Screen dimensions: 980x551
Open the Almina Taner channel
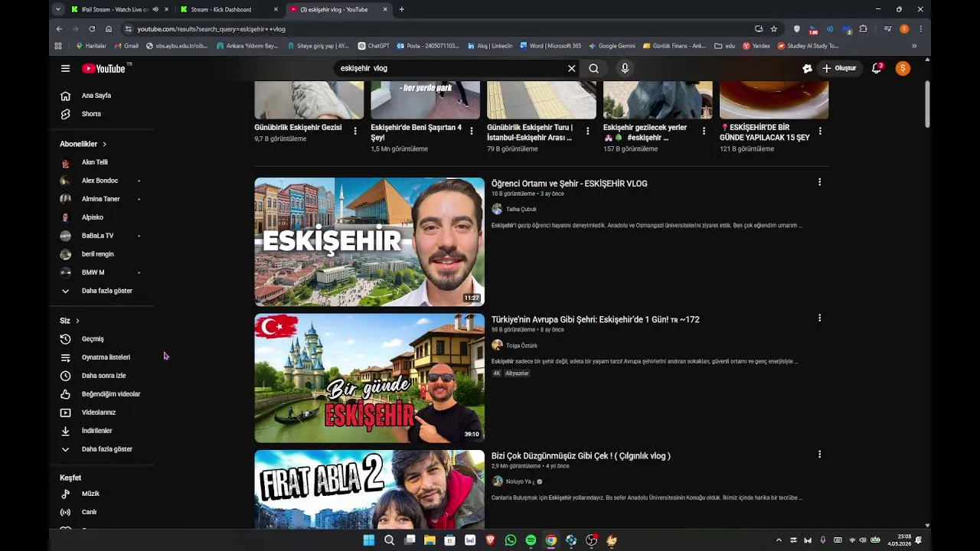pyautogui.click(x=103, y=199)
